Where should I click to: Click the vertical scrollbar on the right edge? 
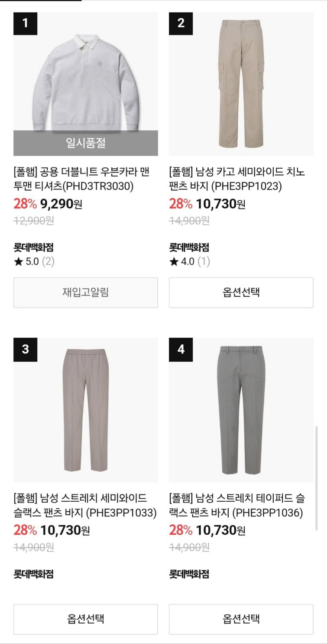point(317,478)
